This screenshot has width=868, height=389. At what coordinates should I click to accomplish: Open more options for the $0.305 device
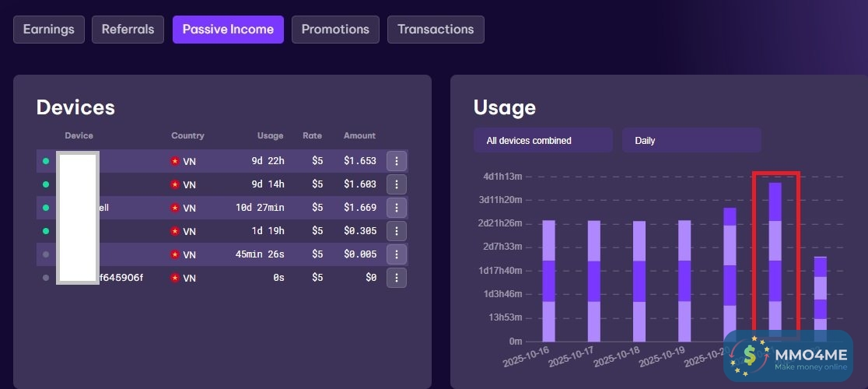(397, 231)
